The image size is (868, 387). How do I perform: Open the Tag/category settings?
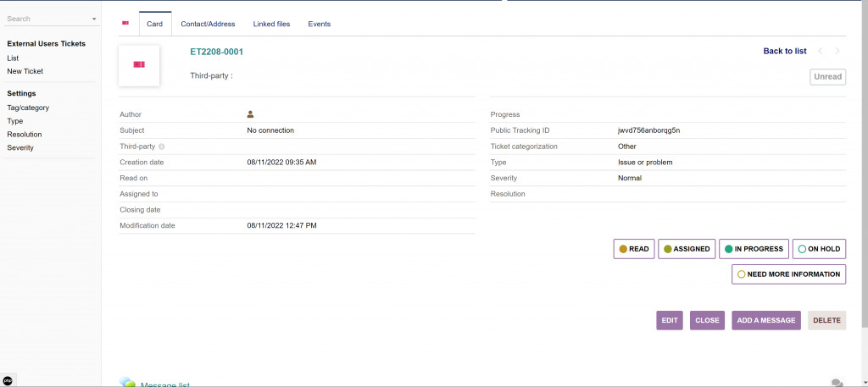[x=28, y=108]
